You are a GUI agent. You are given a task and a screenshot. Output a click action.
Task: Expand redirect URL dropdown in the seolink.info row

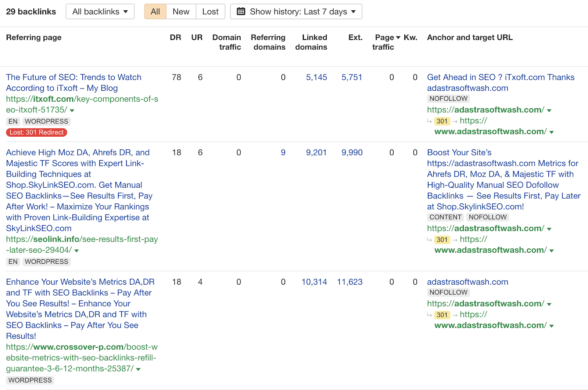coord(552,251)
